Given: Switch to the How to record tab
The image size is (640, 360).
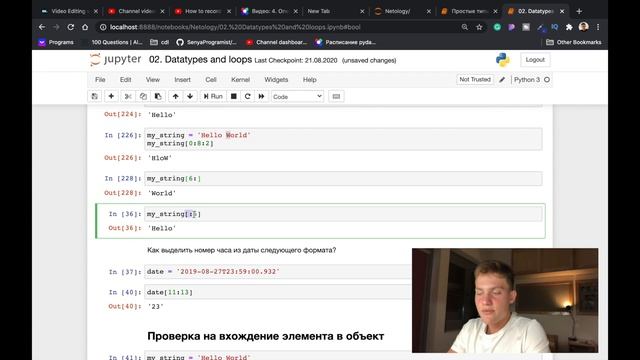Looking at the screenshot, I should click(201, 11).
